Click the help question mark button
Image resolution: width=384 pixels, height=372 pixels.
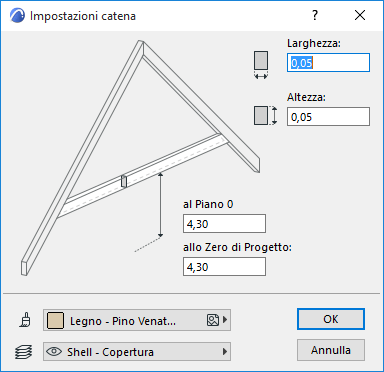click(x=315, y=15)
